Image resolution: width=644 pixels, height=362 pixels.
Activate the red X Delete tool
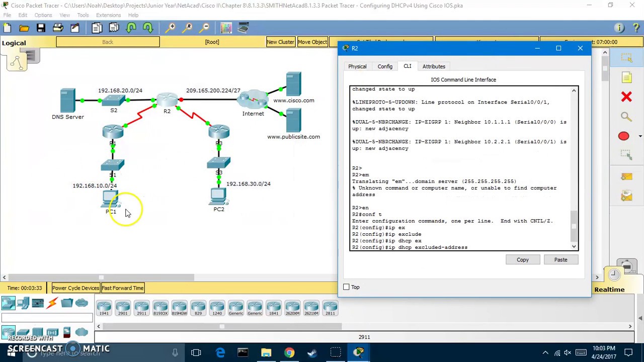626,97
